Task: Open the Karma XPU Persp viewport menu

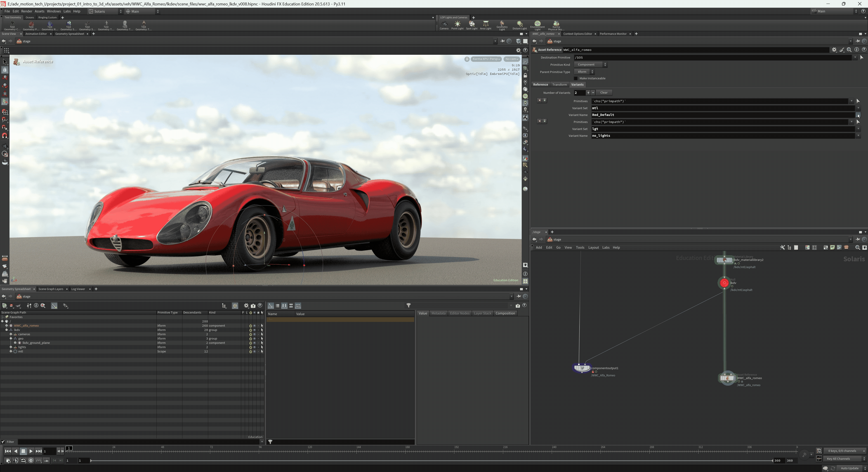Action: (x=486, y=59)
